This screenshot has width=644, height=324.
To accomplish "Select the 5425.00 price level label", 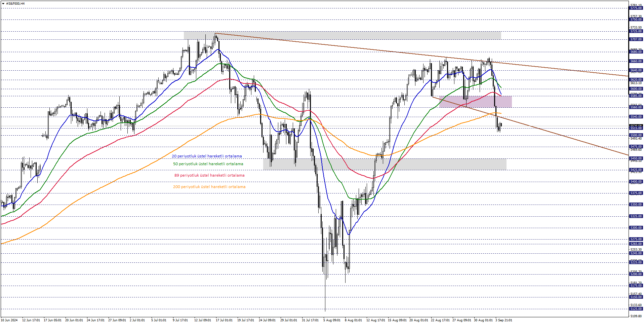I will pos(636,170).
